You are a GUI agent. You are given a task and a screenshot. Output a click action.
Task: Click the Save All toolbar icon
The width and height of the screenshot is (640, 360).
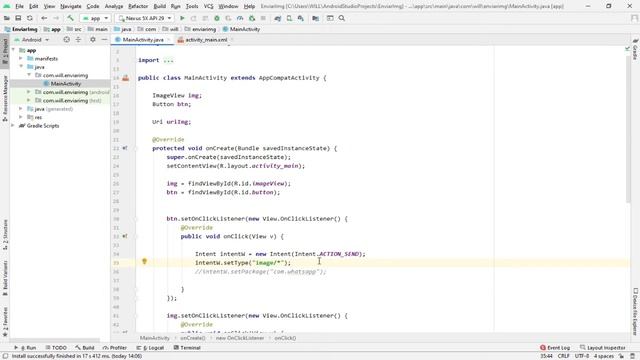(x=18, y=18)
